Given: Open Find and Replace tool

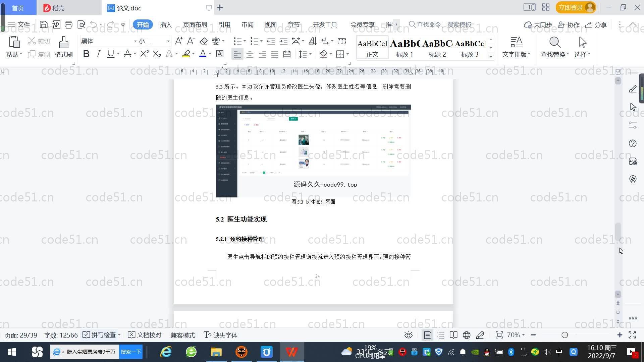Looking at the screenshot, I should point(555,47).
